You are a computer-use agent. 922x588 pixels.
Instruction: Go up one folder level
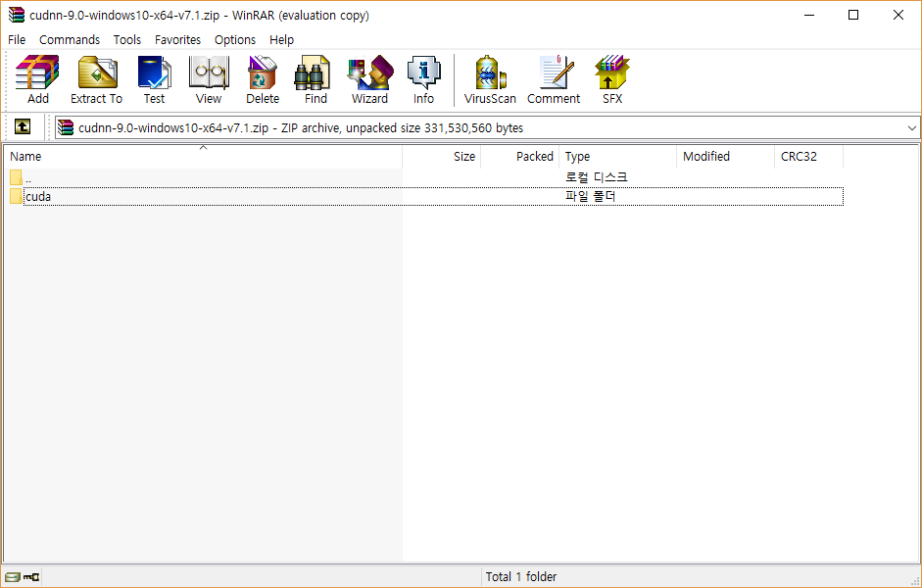(23, 127)
